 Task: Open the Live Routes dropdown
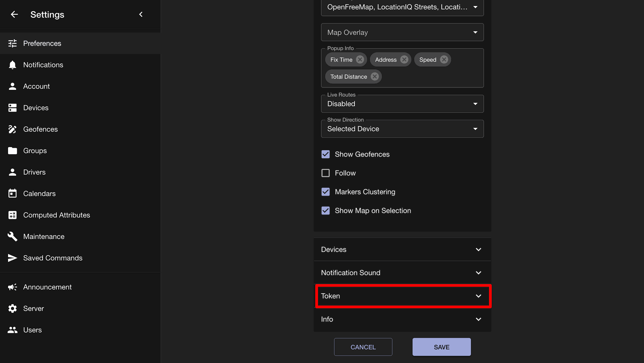coord(402,104)
